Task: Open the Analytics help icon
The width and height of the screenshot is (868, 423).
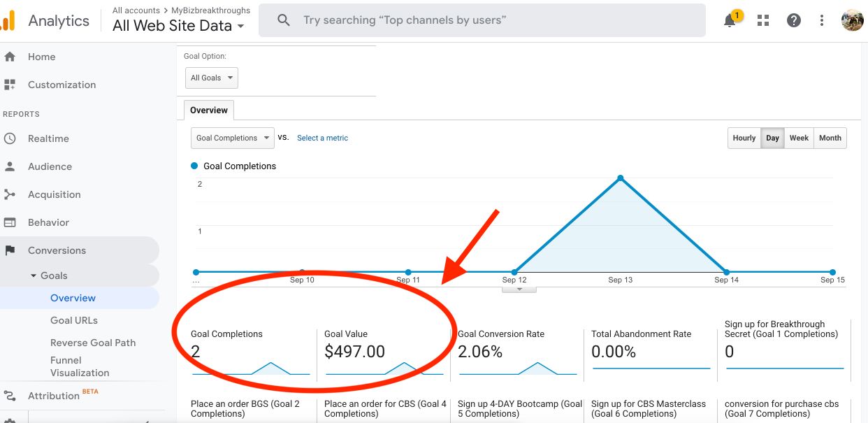Action: 794,20
